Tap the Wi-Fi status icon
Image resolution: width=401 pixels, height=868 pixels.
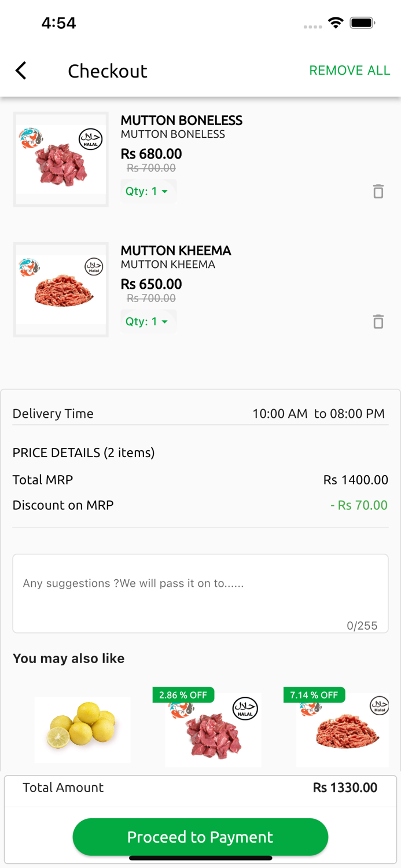click(x=335, y=23)
